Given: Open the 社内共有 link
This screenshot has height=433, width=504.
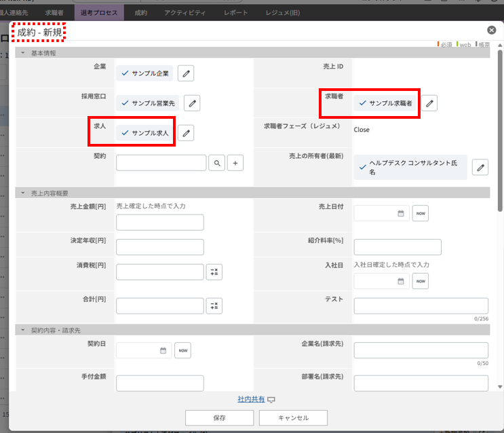Looking at the screenshot, I should point(251,399).
